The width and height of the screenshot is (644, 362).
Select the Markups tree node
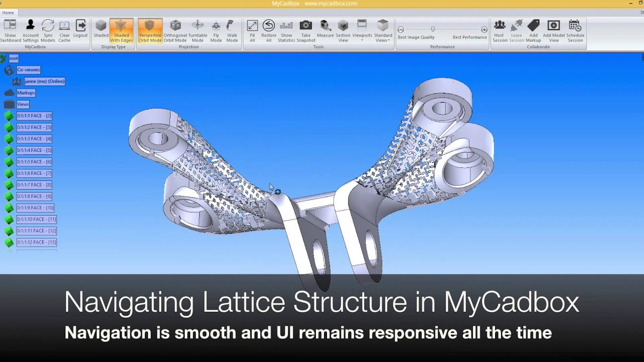pyautogui.click(x=26, y=93)
